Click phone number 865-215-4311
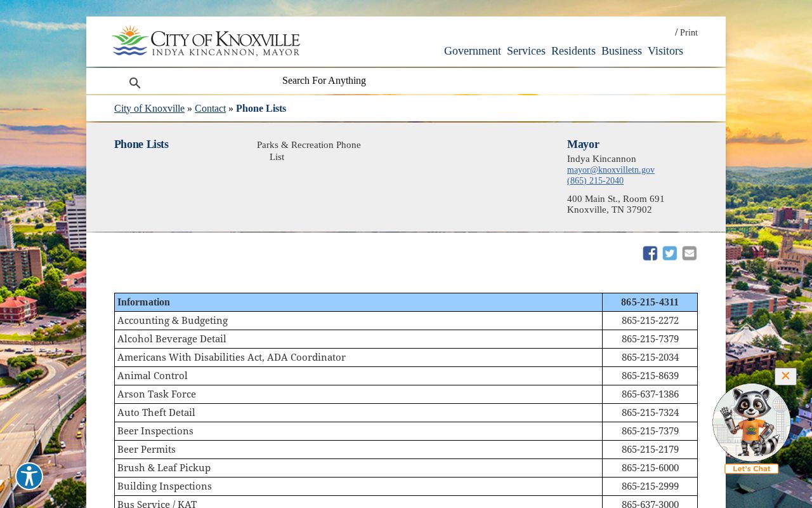The image size is (812, 508). click(x=650, y=302)
